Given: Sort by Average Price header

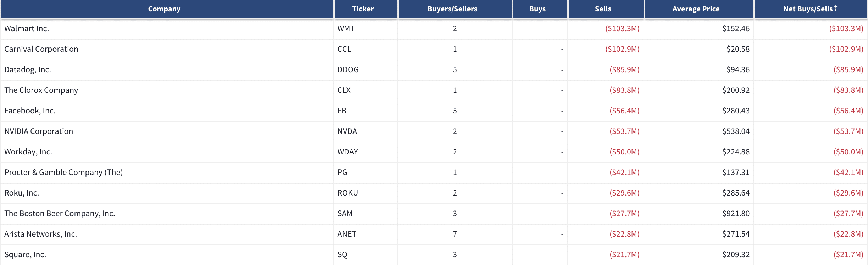Looking at the screenshot, I should tap(696, 9).
